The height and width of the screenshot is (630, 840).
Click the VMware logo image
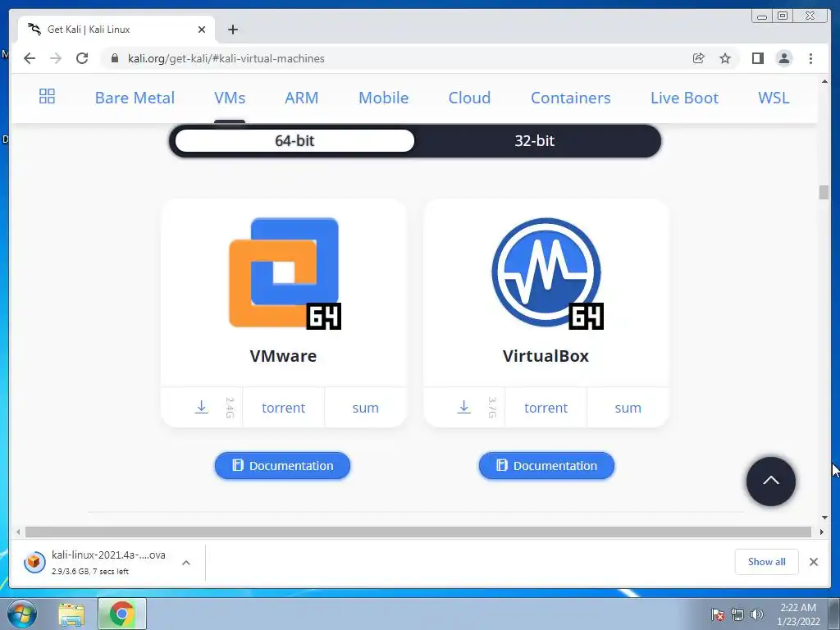pyautogui.click(x=285, y=273)
